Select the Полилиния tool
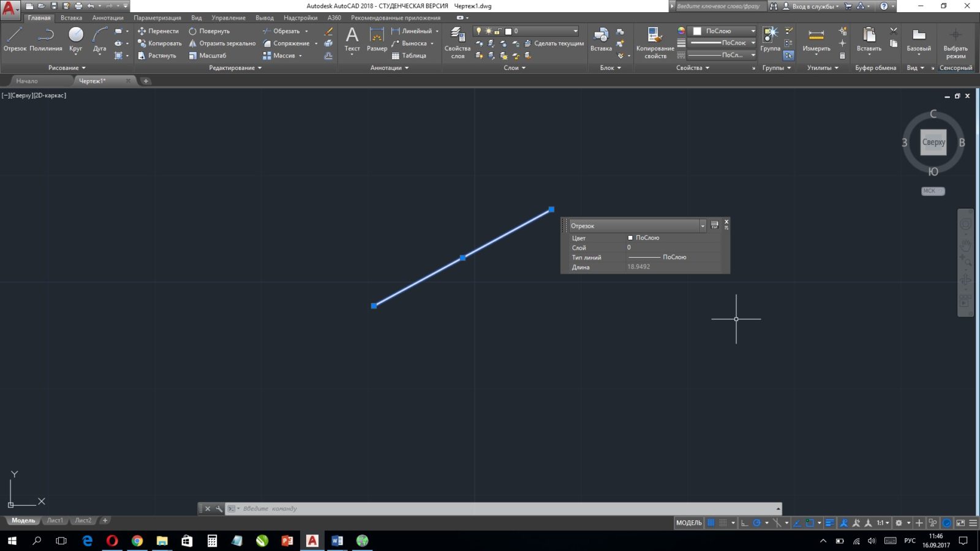 pos(46,39)
